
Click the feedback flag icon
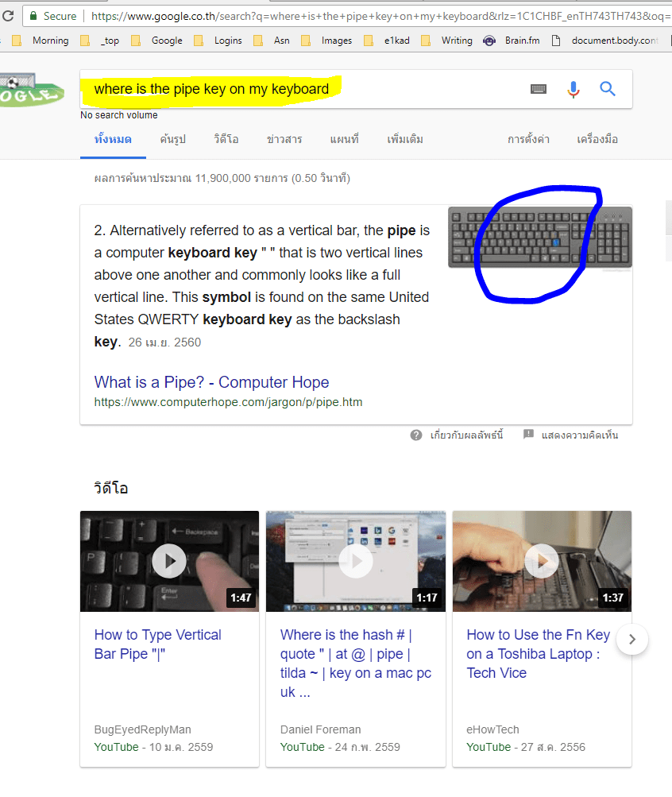point(528,434)
